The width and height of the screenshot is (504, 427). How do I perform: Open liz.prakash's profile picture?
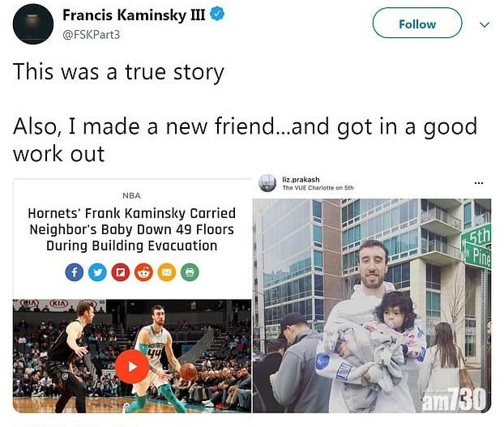pos(267,183)
